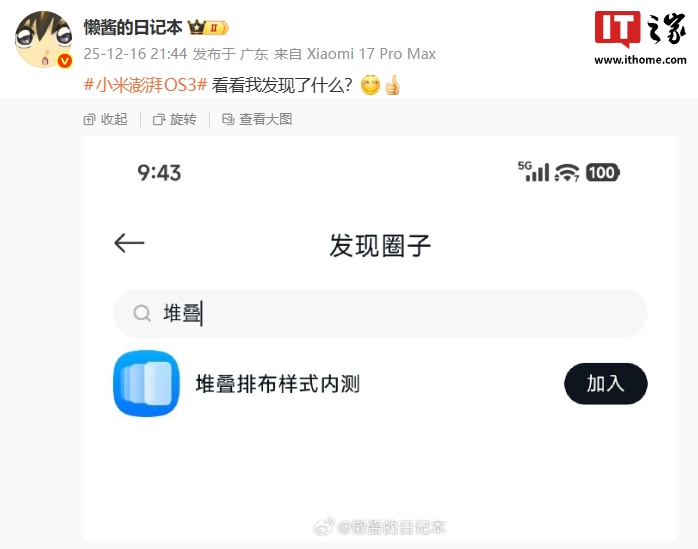Open 堆叠排布样式内测 circle result
Viewport: 698px width, 549px height.
pos(277,384)
